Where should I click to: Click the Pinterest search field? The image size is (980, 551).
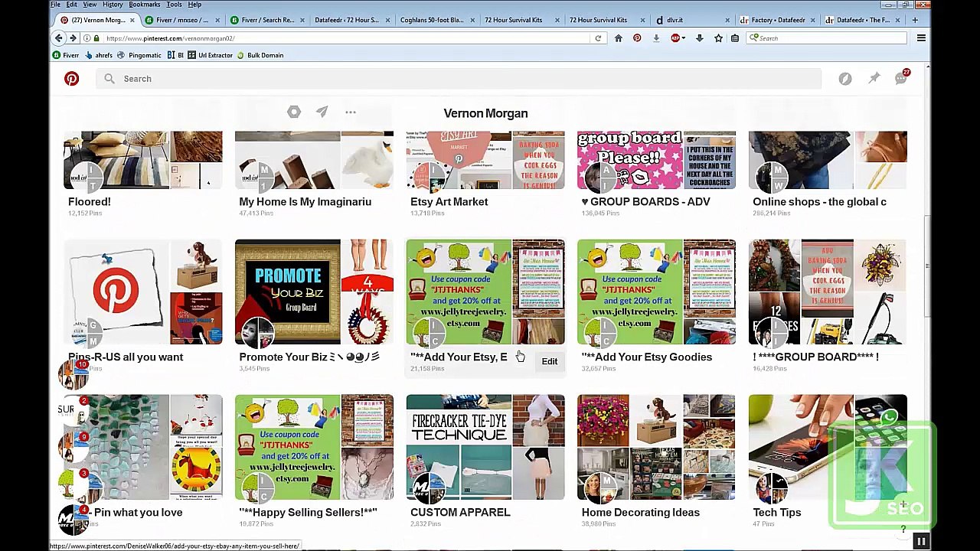(x=459, y=79)
